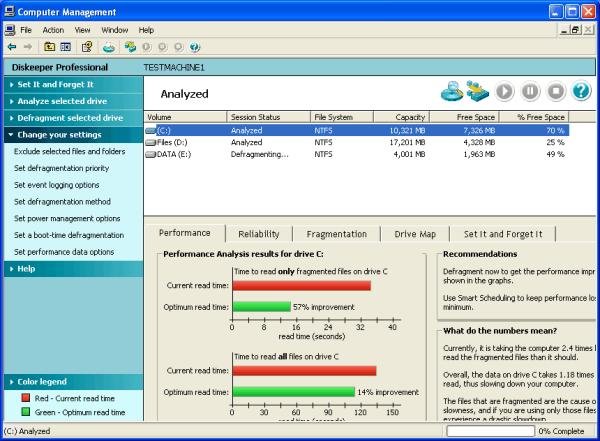Select the Files (D:) volume row
The image size is (600, 441).
(x=357, y=142)
